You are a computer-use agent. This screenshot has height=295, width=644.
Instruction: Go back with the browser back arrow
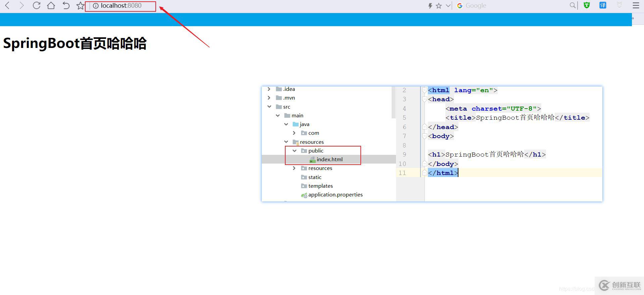pyautogui.click(x=7, y=5)
